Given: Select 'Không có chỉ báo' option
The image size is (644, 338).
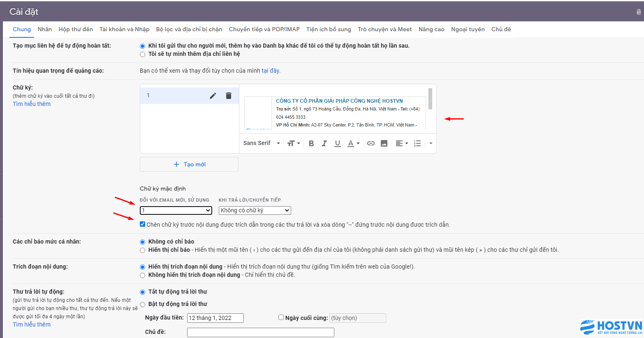Looking at the screenshot, I should pos(143,242).
